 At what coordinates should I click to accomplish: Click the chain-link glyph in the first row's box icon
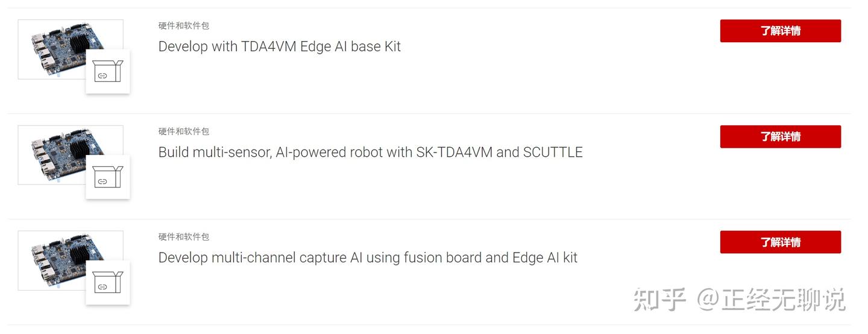(x=102, y=76)
